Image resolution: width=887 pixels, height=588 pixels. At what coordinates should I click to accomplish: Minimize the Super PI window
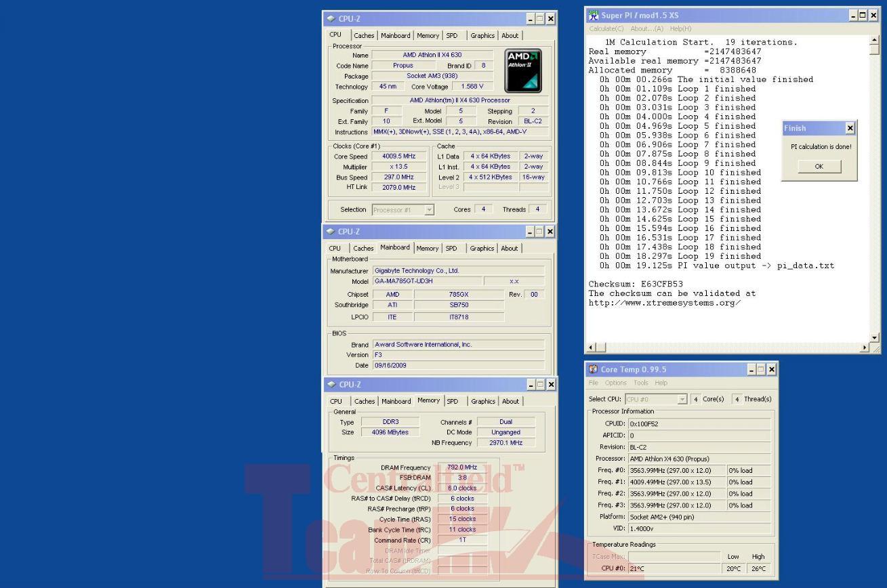pyautogui.click(x=853, y=15)
